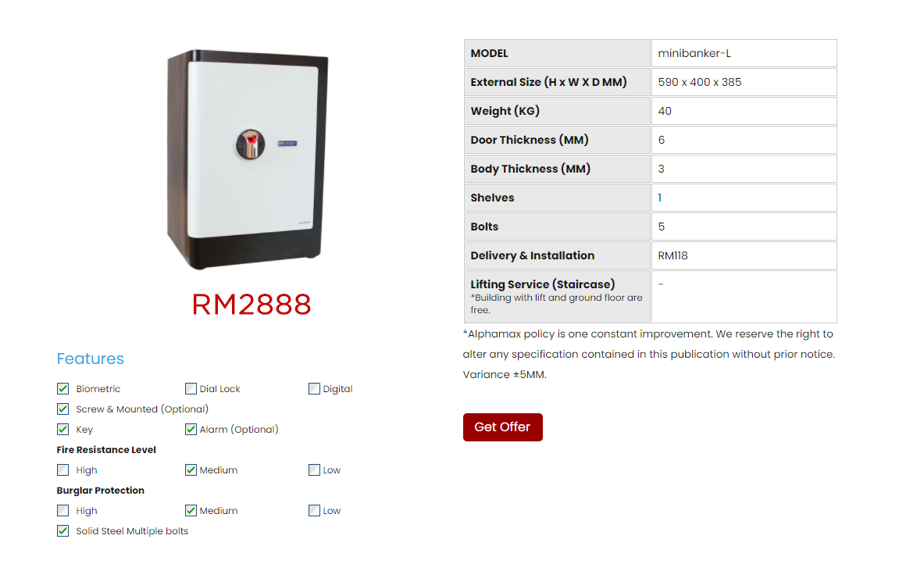
Task: Select the Features heading
Action: tap(90, 359)
